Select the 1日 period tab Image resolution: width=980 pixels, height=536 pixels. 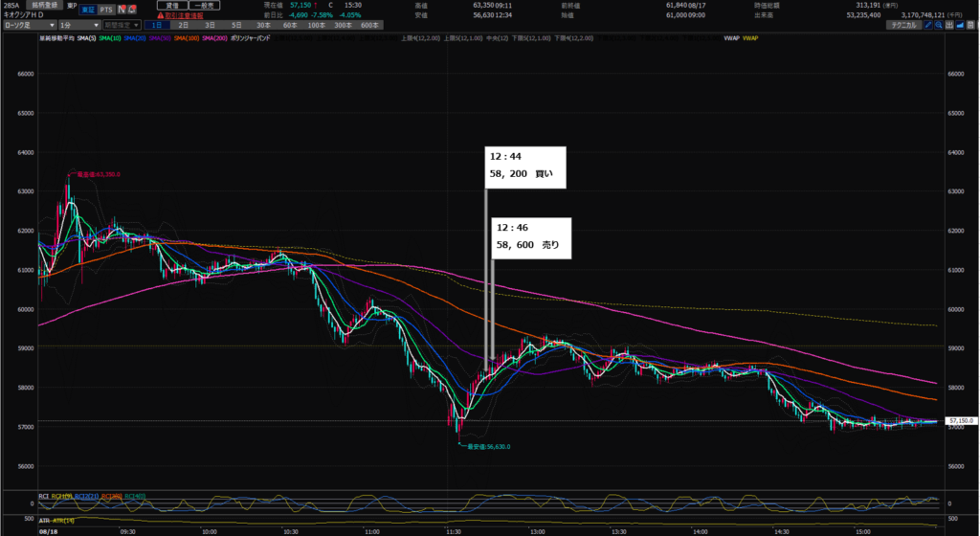[157, 25]
